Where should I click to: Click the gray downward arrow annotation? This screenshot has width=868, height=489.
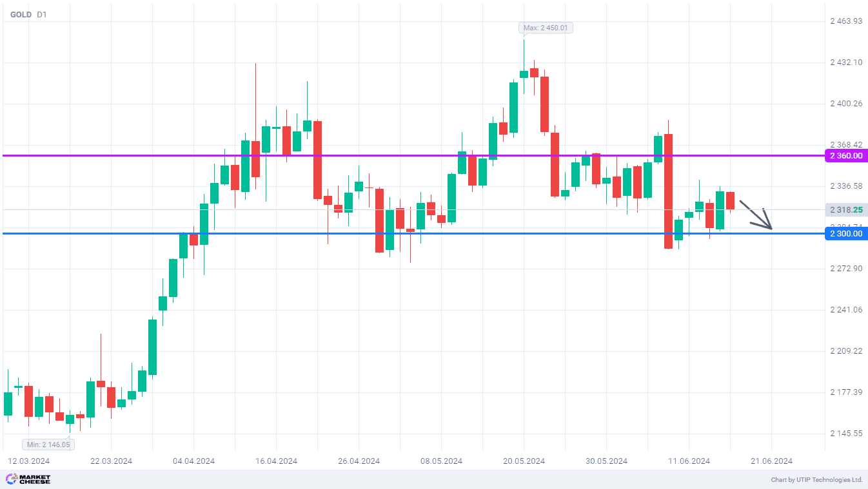755,215
